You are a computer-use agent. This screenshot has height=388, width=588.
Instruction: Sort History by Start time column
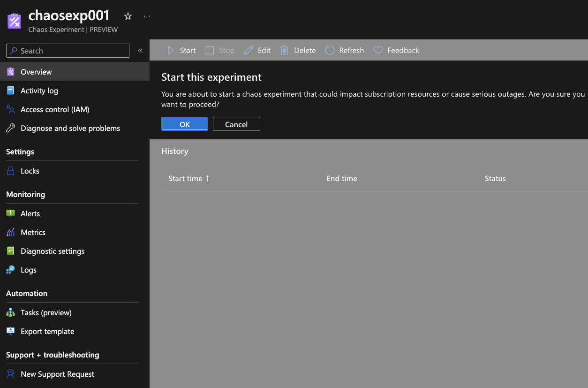(x=185, y=178)
